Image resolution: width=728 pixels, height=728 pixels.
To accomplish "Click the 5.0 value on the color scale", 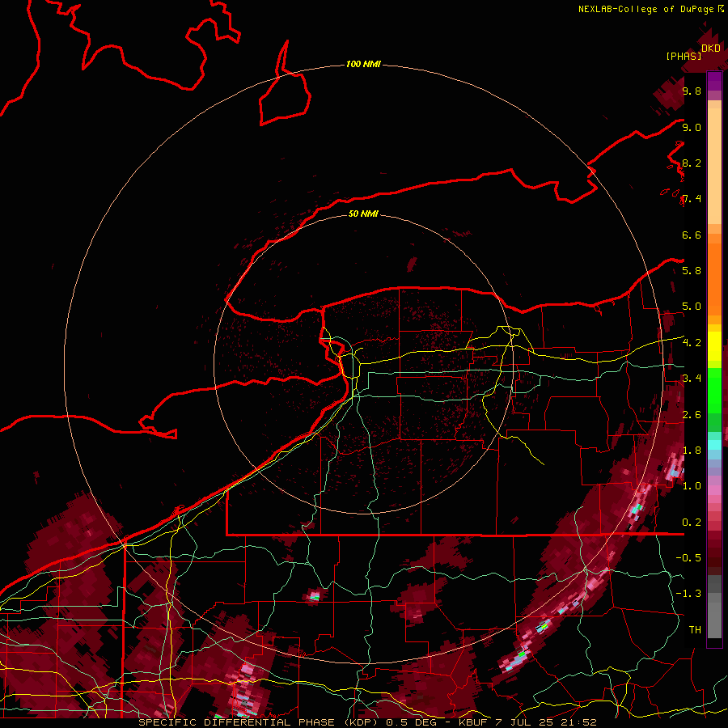I will (692, 307).
